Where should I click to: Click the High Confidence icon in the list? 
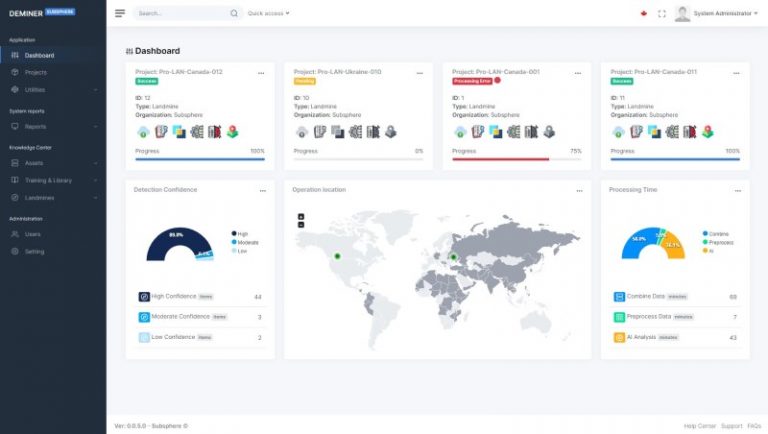pos(144,297)
